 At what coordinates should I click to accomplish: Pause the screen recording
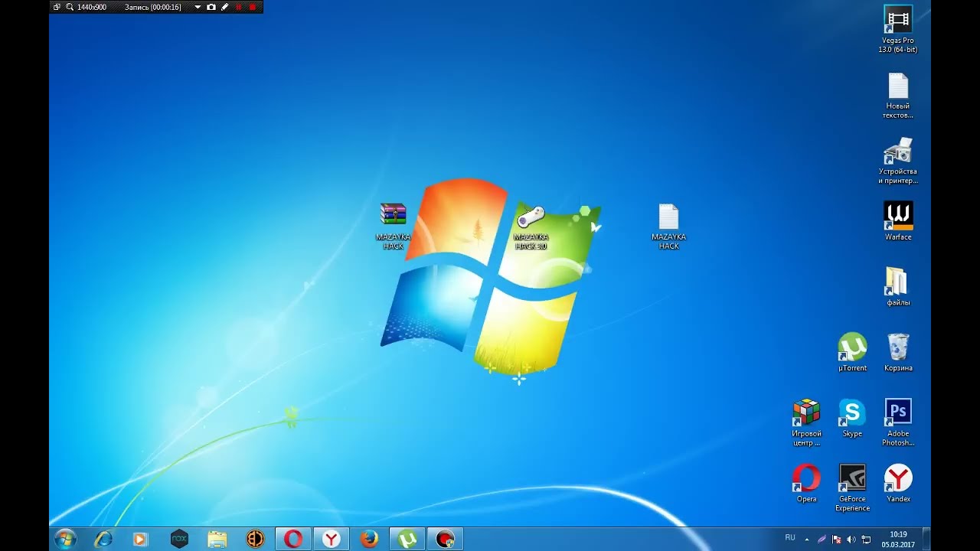point(238,7)
